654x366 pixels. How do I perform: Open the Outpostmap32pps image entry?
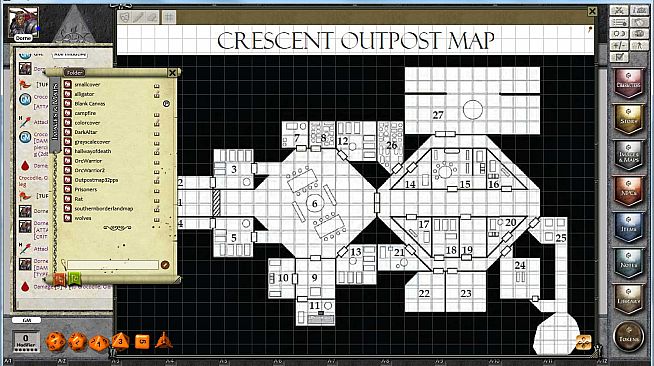96,180
